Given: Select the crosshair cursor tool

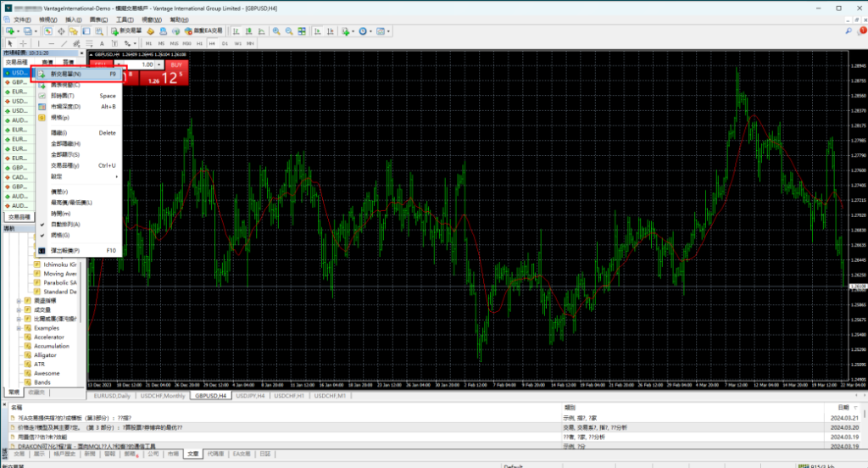Looking at the screenshot, I should 23,42.
